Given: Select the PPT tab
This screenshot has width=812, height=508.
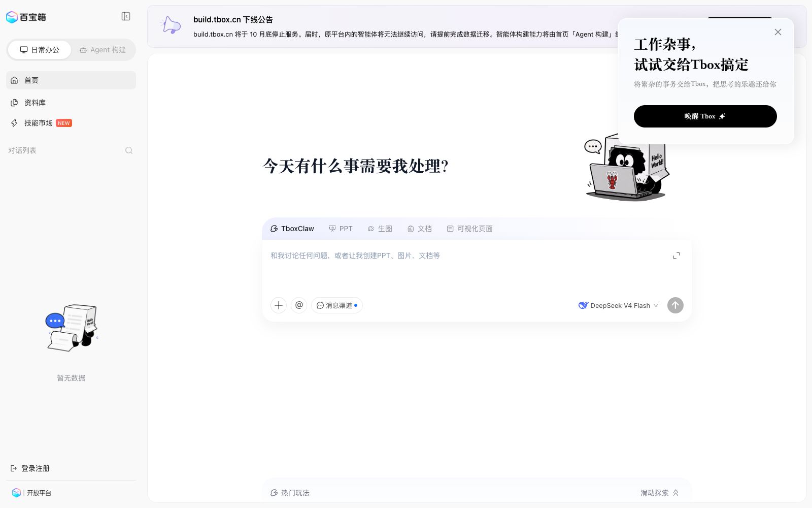Looking at the screenshot, I should [341, 229].
